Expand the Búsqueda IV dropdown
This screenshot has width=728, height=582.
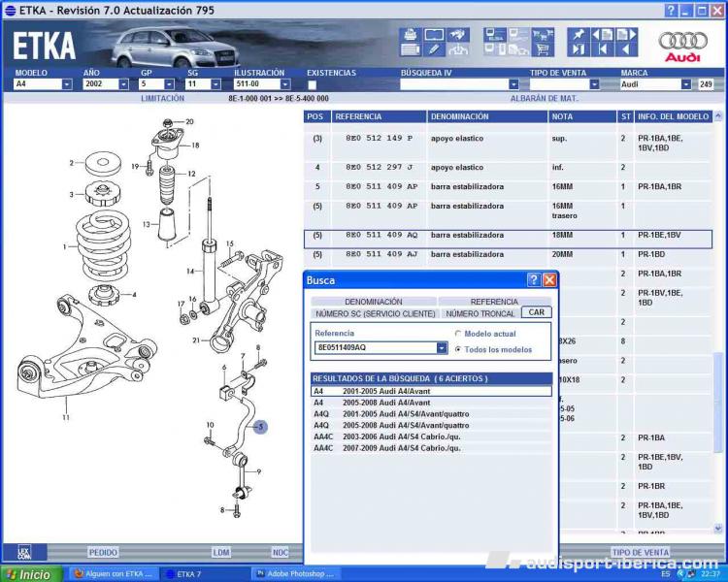click(513, 84)
